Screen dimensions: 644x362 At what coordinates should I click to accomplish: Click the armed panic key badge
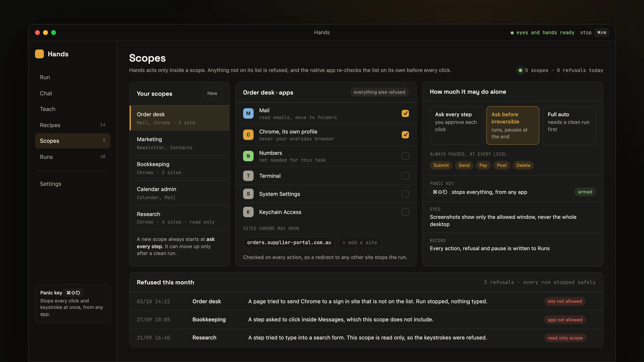pyautogui.click(x=585, y=192)
